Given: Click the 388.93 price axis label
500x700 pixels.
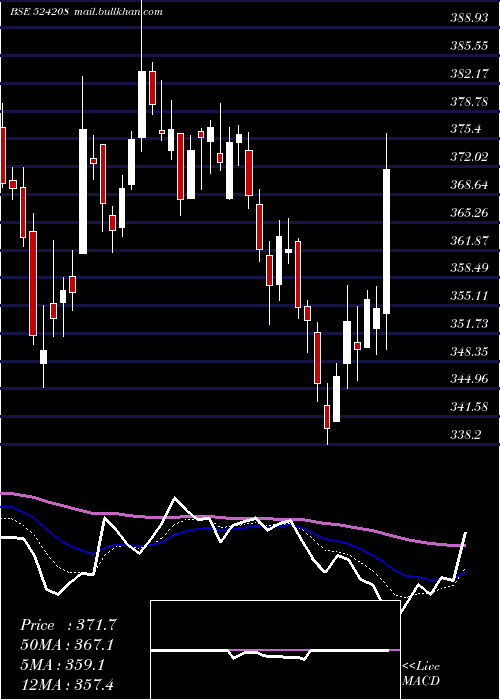Looking at the screenshot, I should point(470,18).
